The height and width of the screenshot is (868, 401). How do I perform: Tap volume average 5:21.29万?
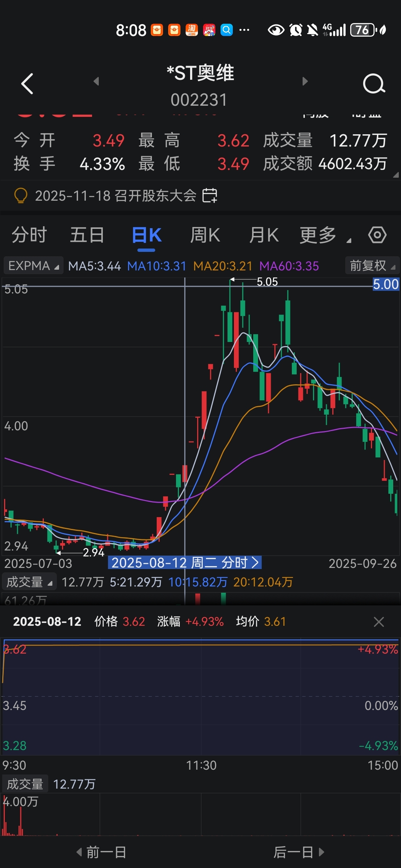click(x=136, y=582)
